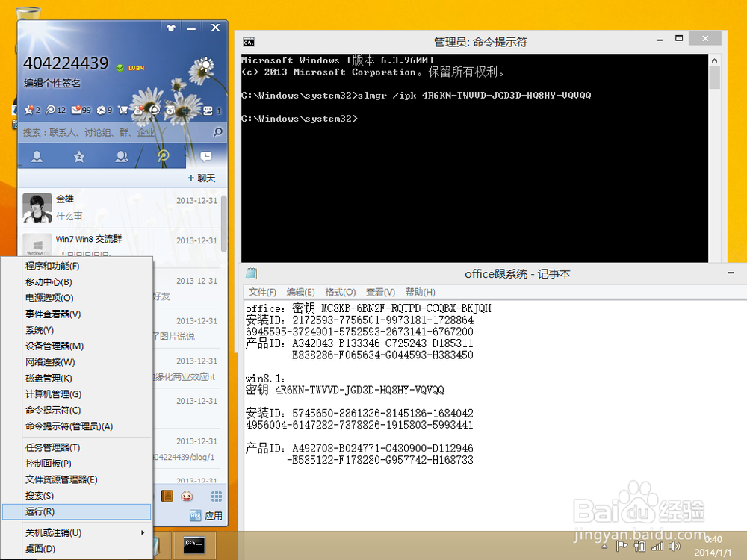
Task: Select 控制面板(P) from the menu
Action: [x=77, y=464]
